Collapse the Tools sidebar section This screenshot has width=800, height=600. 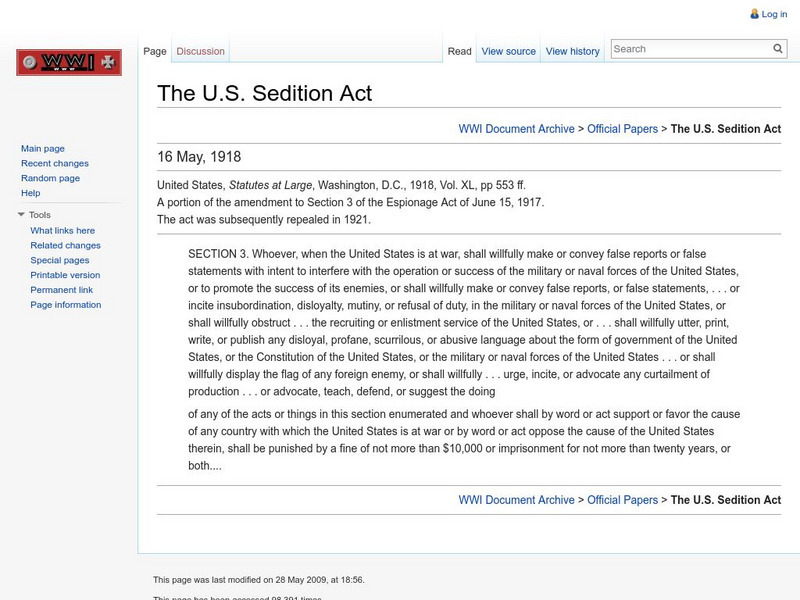(21, 215)
